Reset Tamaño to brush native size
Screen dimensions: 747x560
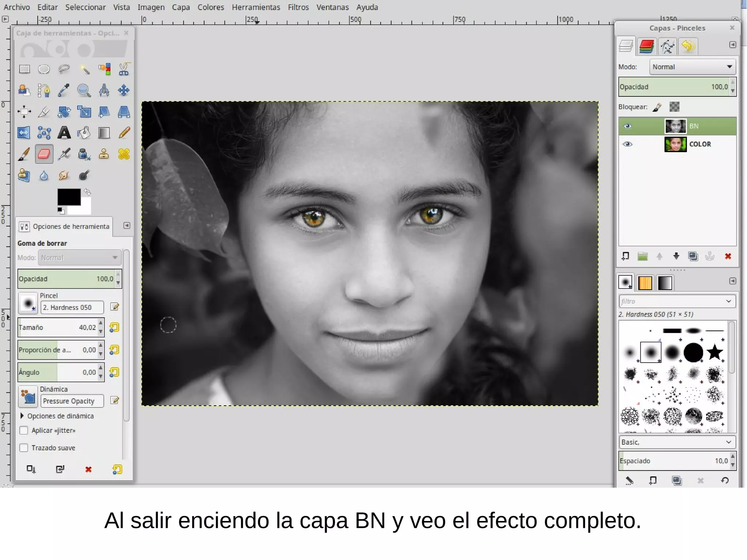coord(115,328)
